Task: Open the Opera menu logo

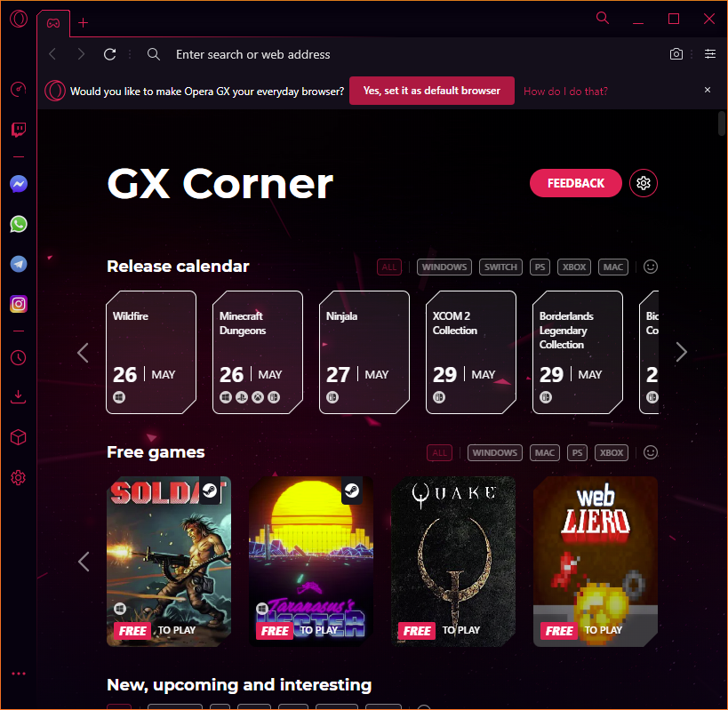Action: (19, 19)
